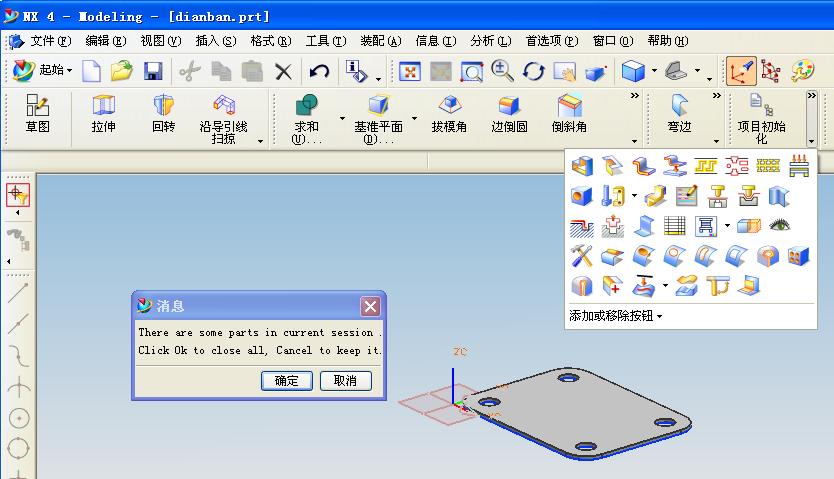The width and height of the screenshot is (834, 479).
Task: Open a file using the folder icon
Action: [x=122, y=71]
